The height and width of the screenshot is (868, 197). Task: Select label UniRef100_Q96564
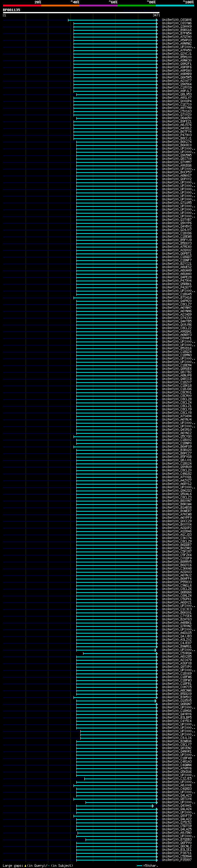pos(176,84)
